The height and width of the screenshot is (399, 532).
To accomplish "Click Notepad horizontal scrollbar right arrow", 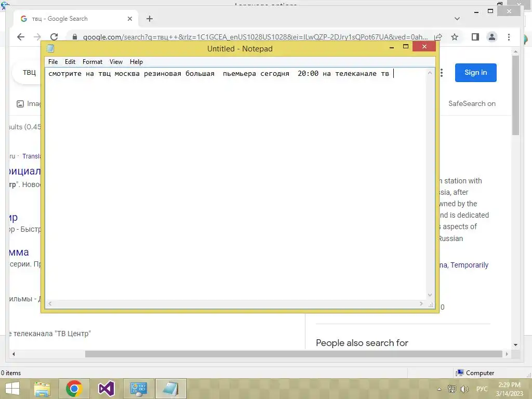I will (421, 303).
